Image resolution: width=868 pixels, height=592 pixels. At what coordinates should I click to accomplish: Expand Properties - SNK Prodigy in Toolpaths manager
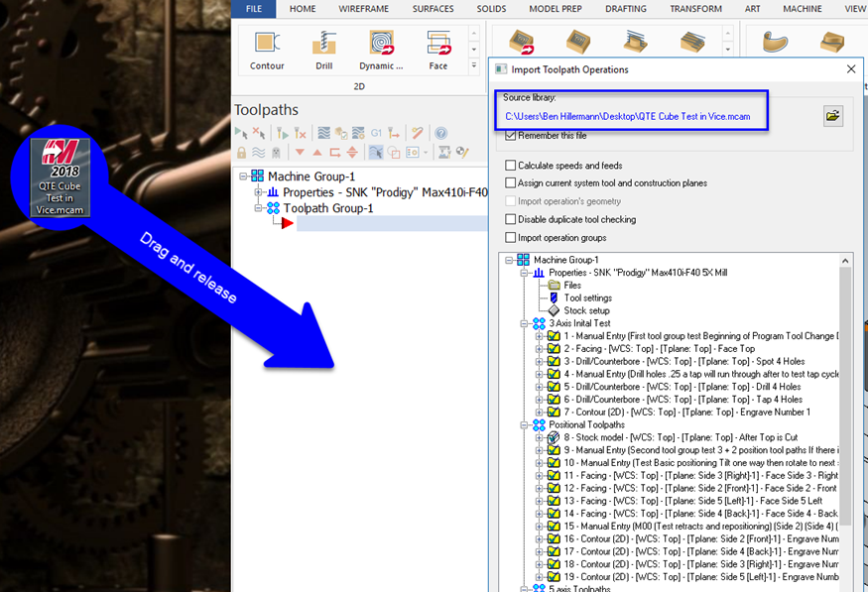pyautogui.click(x=258, y=192)
